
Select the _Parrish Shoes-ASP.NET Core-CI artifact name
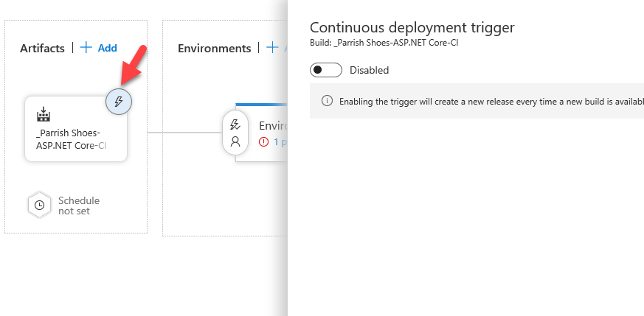point(71,139)
